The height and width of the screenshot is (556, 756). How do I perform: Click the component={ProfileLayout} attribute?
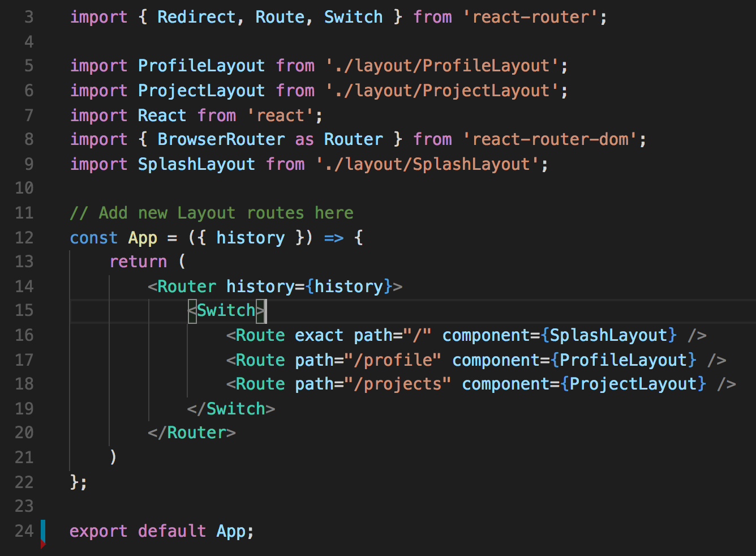coord(573,360)
